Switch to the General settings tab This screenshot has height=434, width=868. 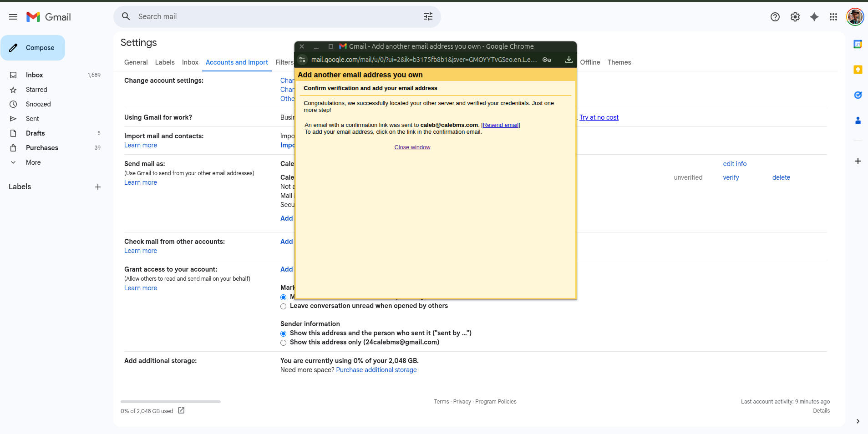[136, 62]
